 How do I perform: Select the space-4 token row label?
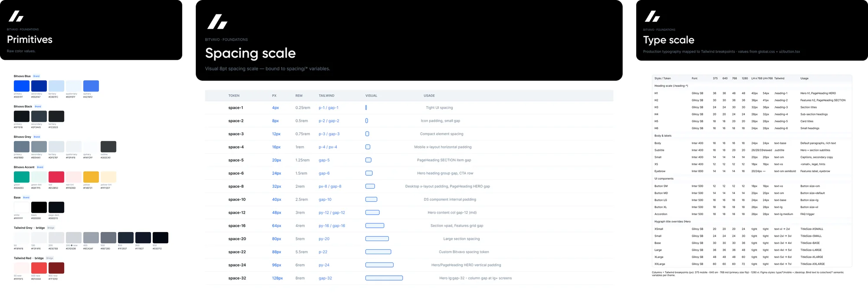[x=236, y=147]
